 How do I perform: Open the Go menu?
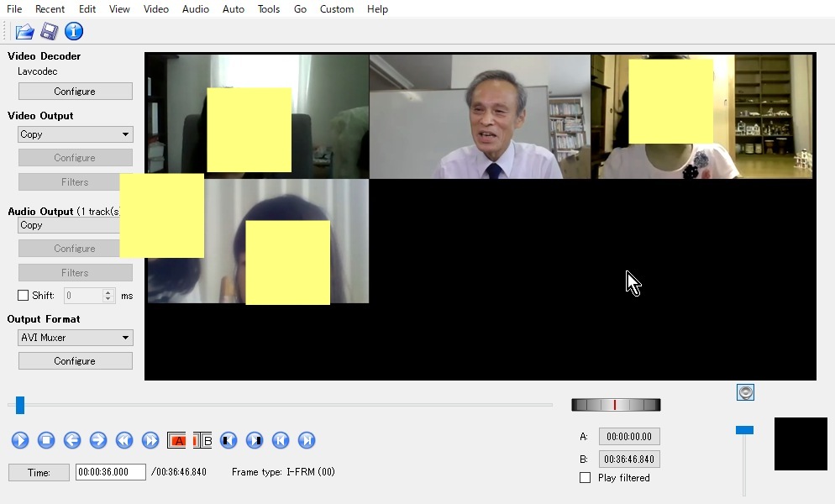[x=300, y=9]
